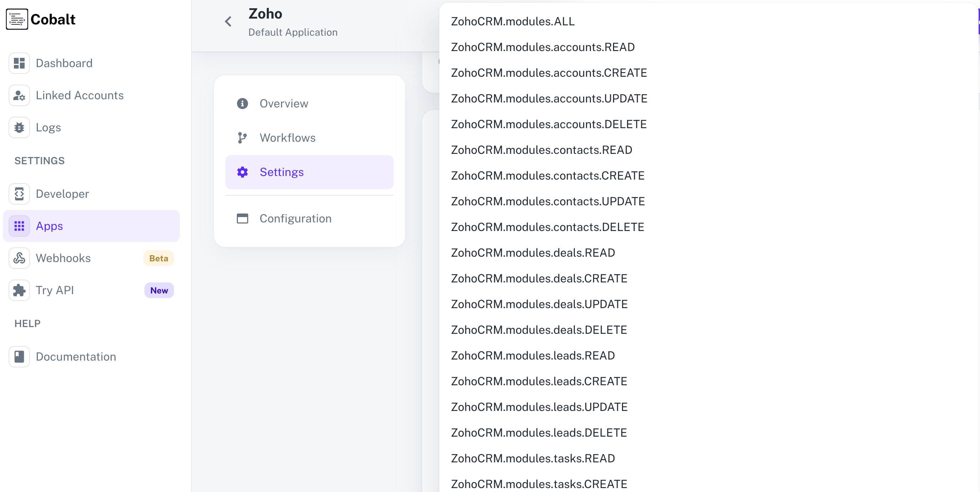Image resolution: width=980 pixels, height=492 pixels.
Task: Click the Beta badge beside Webhooks
Action: (x=159, y=258)
